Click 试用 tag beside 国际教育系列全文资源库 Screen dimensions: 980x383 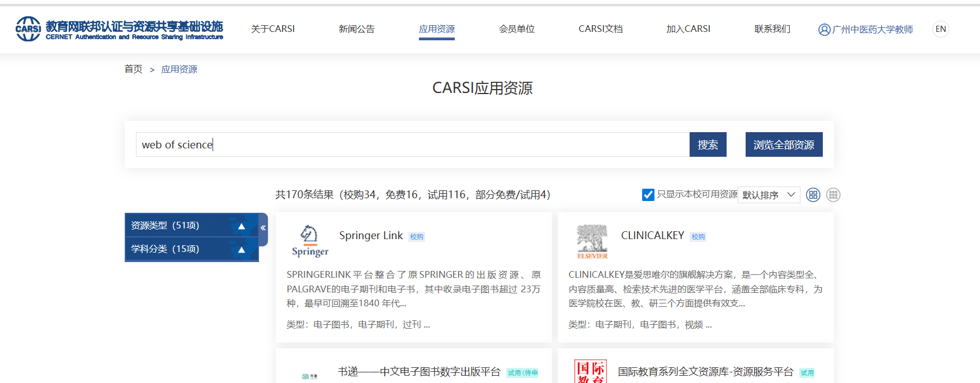tap(807, 373)
